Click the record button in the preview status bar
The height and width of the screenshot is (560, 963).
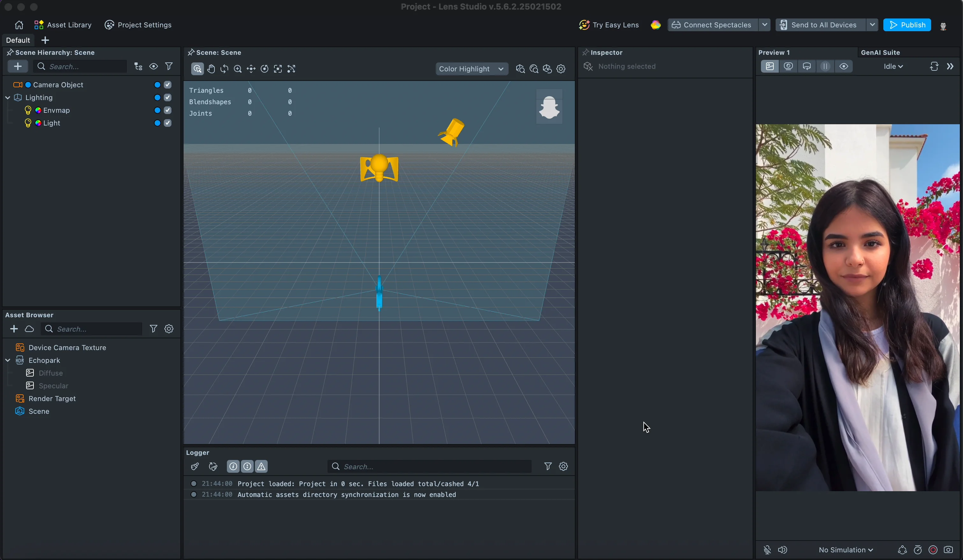933,550
